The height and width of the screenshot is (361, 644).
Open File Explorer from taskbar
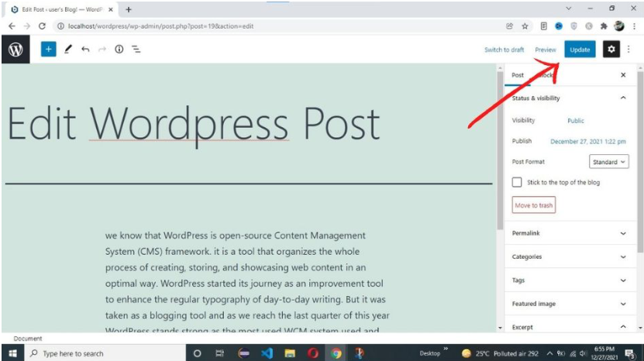tap(290, 353)
